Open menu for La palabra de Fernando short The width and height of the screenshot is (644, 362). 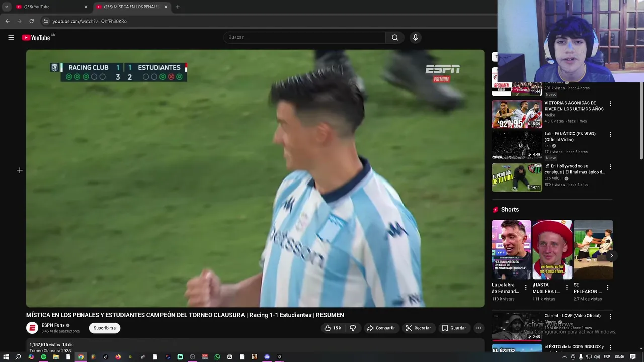click(526, 287)
